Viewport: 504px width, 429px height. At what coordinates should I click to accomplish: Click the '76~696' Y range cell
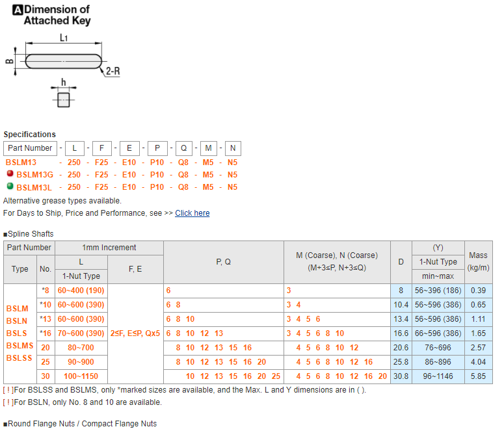(438, 348)
